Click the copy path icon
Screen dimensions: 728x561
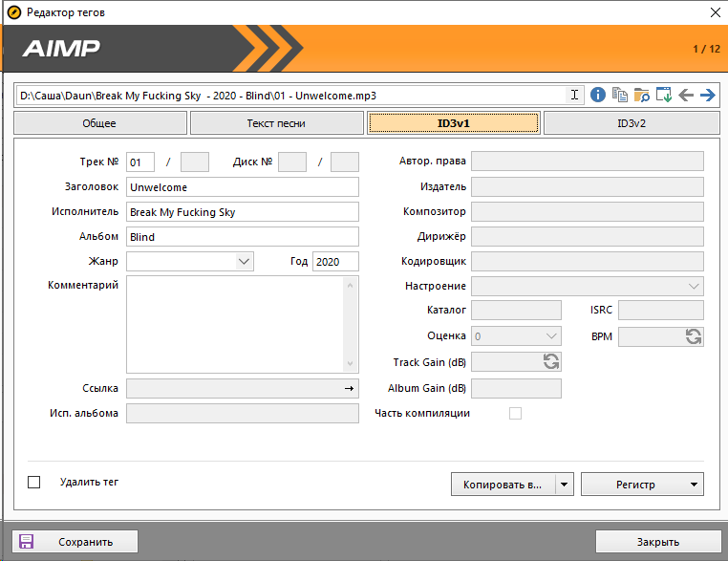(x=619, y=96)
